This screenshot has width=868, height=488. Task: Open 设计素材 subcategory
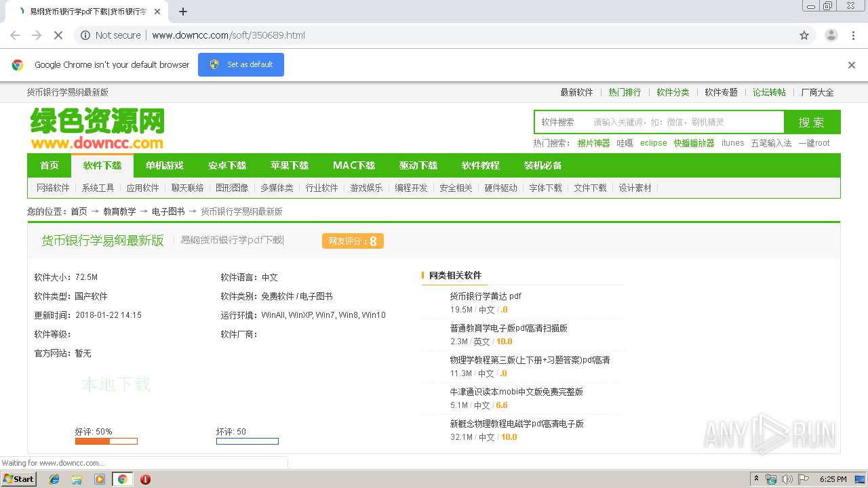[x=635, y=188]
